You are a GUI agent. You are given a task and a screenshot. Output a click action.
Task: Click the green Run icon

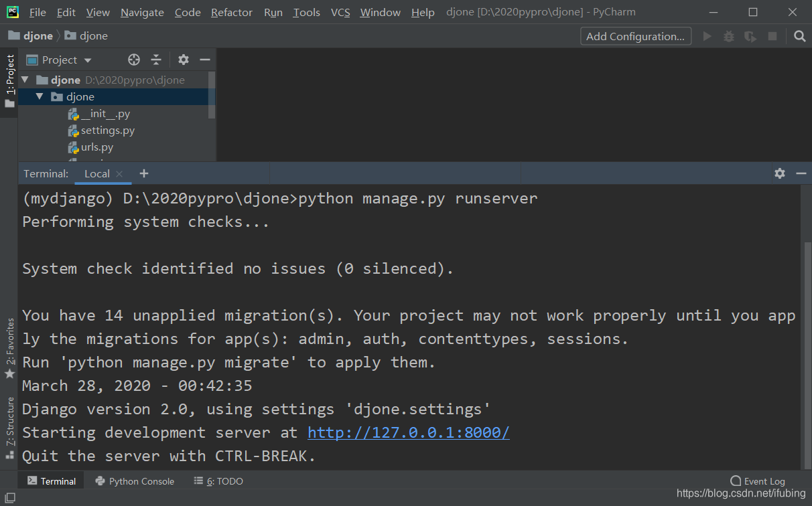[x=707, y=36]
